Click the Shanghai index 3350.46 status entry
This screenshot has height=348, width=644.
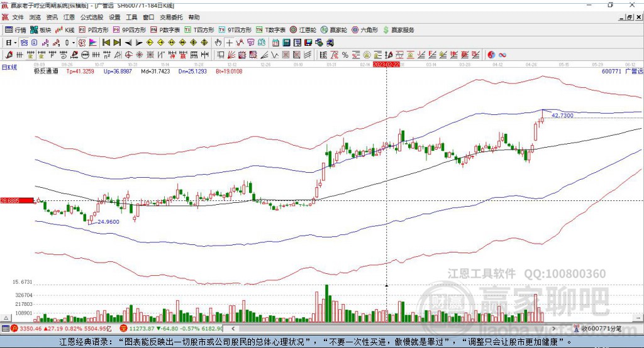(x=61, y=329)
